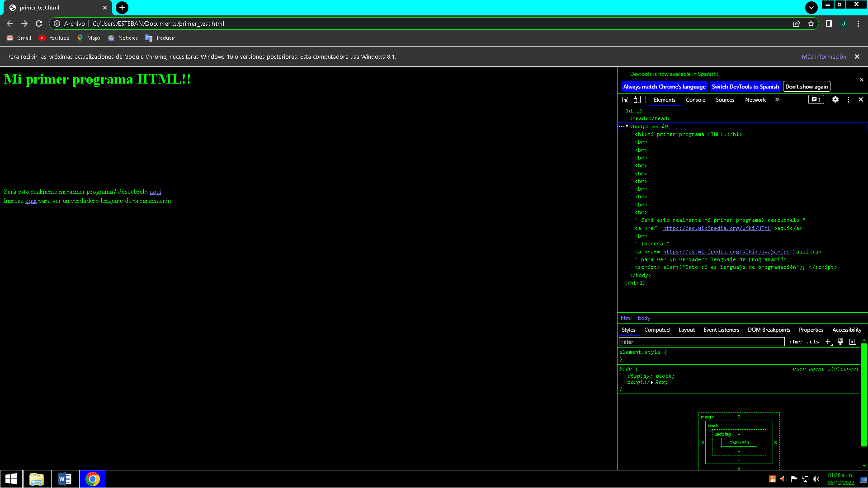Expand more DevTools tabs chevron
Image resolution: width=868 pixels, height=488 pixels.
777,100
